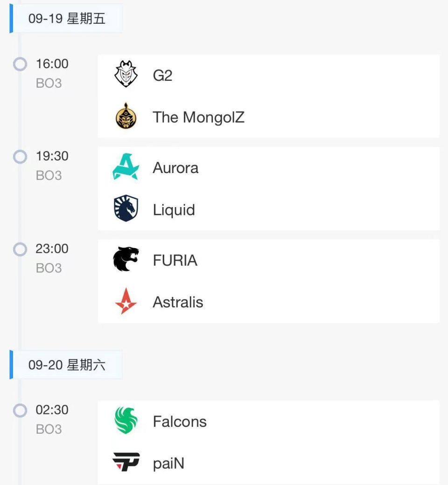Click The MongolZ team logo

tap(126, 116)
